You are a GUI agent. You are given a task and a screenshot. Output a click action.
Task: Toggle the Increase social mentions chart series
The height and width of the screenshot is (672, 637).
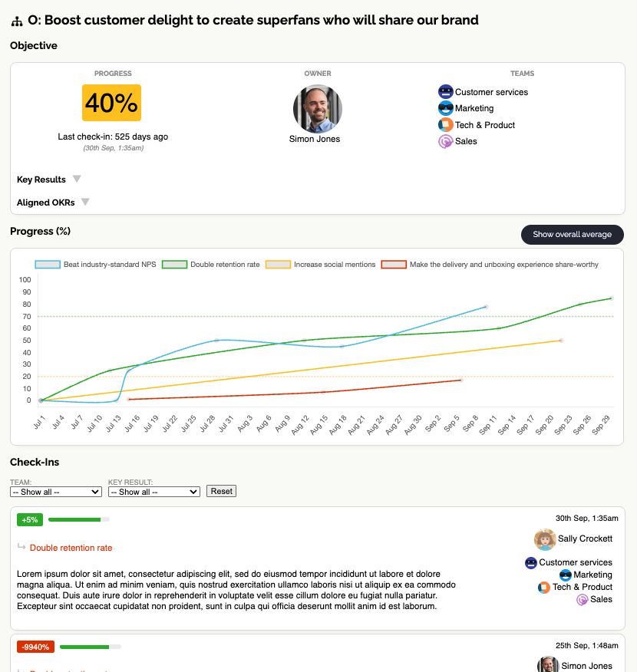(279, 264)
